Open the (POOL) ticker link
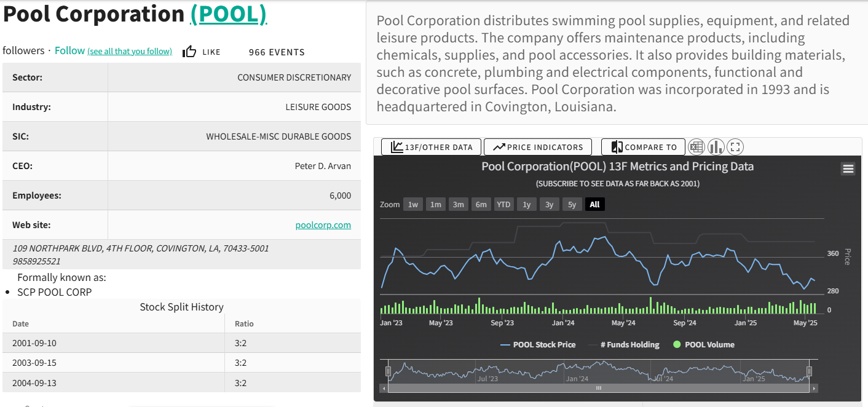This screenshot has width=868, height=407. pyautogui.click(x=229, y=14)
